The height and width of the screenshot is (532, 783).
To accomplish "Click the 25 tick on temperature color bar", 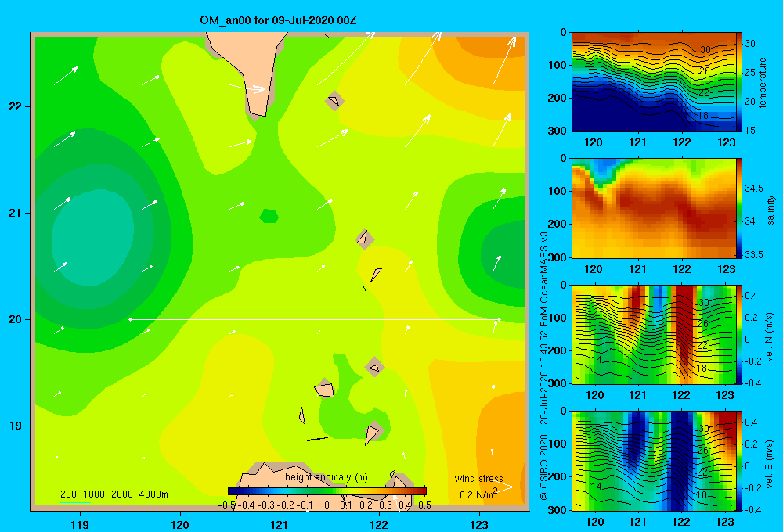I will [750, 72].
